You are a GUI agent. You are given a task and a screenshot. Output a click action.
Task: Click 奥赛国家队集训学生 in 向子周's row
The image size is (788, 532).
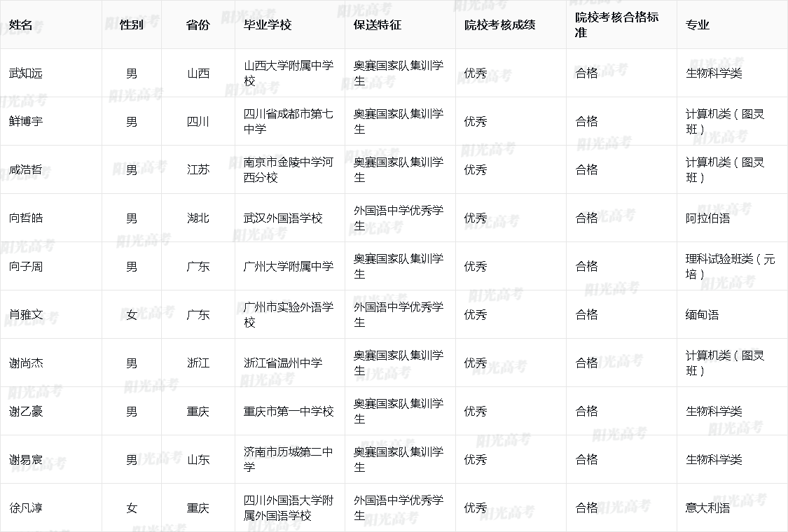[399, 266]
